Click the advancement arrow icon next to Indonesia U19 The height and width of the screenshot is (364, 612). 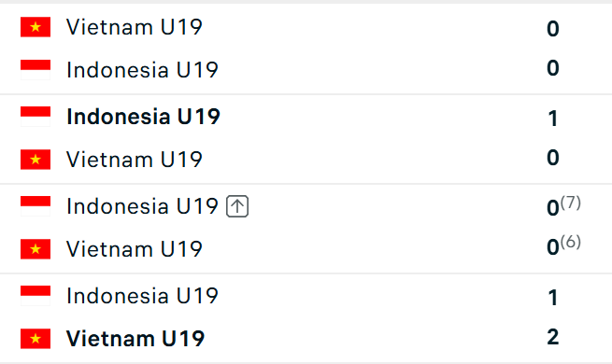(237, 206)
